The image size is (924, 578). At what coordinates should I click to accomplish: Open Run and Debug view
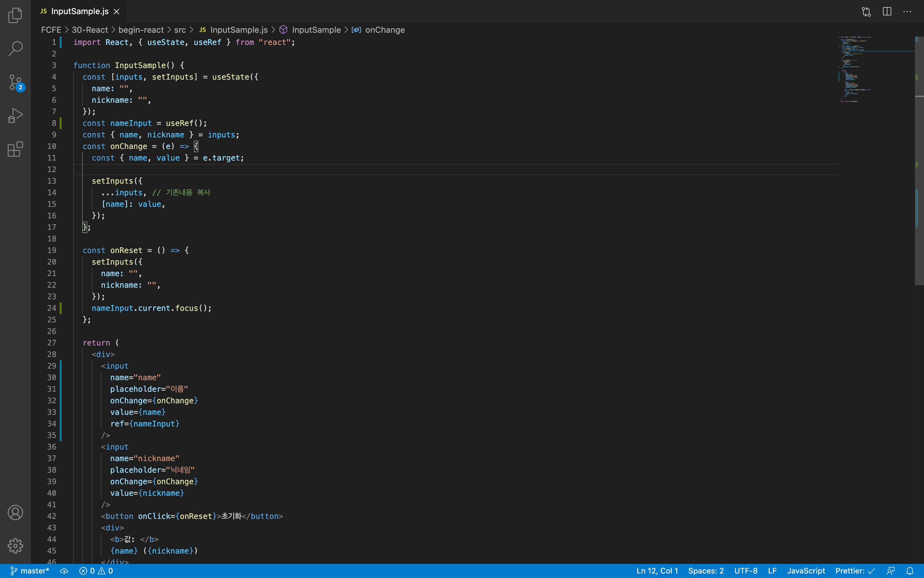pos(15,116)
